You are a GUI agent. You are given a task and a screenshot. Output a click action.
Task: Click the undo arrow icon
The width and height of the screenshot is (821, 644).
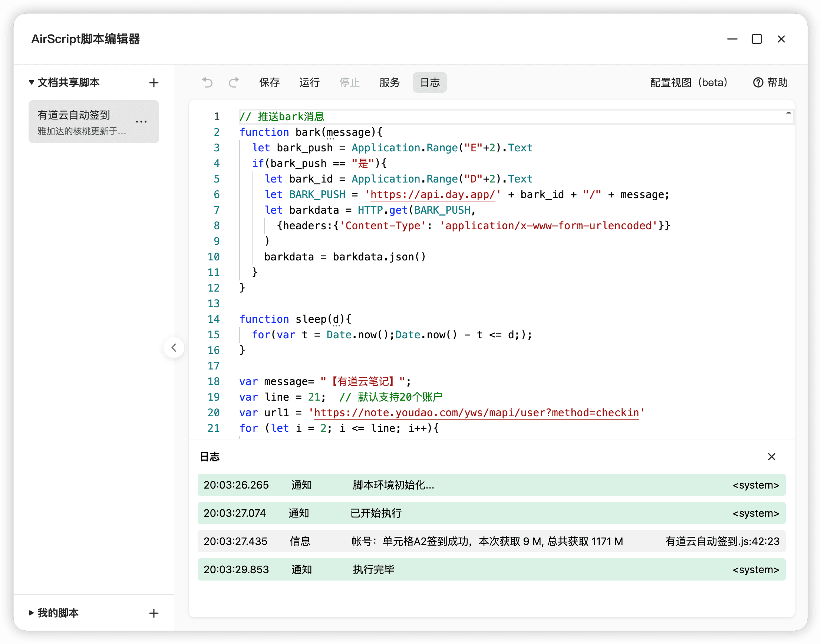click(207, 82)
